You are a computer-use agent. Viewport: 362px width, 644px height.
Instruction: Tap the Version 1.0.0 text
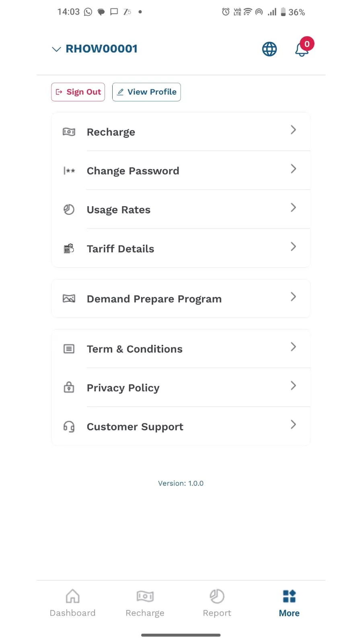click(x=181, y=483)
